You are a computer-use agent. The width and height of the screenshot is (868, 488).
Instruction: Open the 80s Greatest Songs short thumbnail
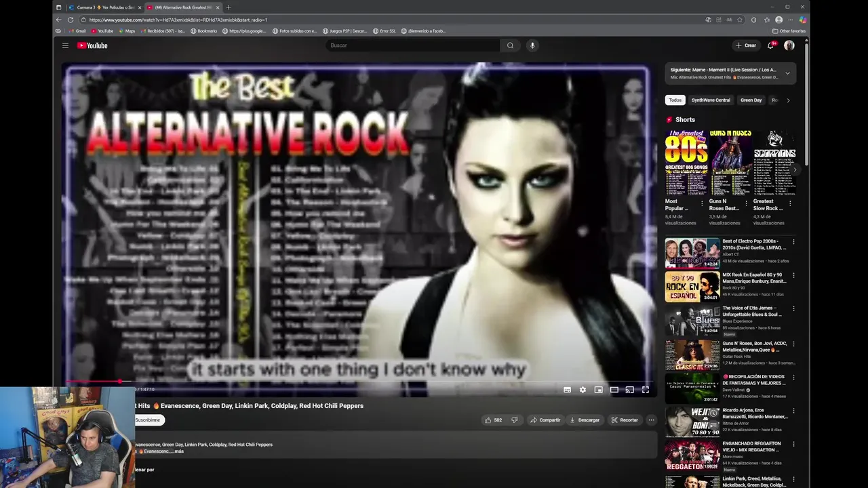(686, 163)
